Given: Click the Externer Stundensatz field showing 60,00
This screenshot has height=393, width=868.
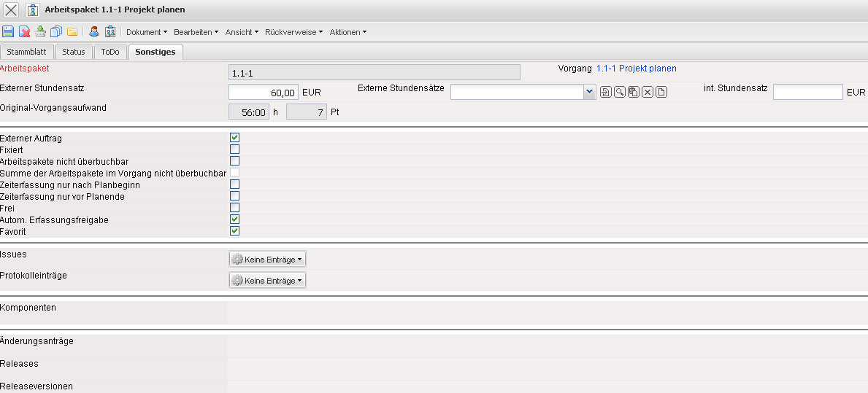Looking at the screenshot, I should coord(264,93).
